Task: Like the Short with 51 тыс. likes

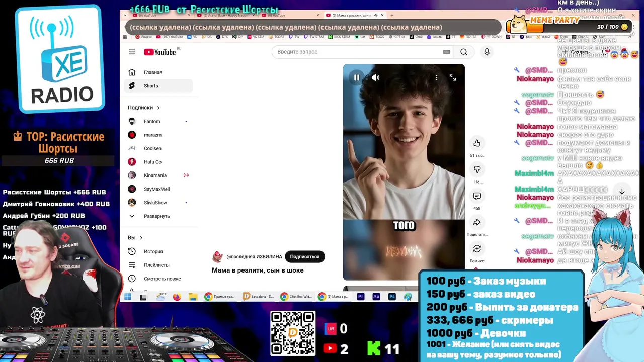Action: click(x=477, y=143)
